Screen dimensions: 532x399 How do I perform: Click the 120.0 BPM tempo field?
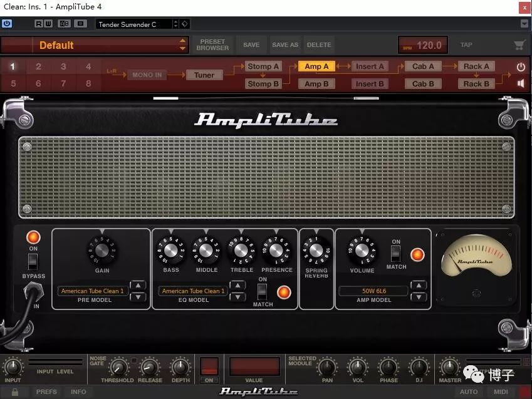423,45
